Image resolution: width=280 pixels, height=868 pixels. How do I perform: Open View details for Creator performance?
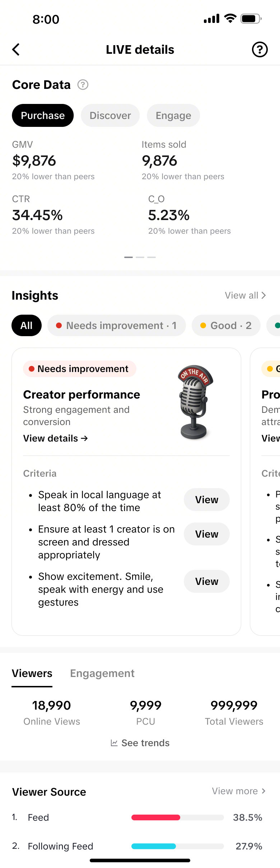[x=56, y=438]
